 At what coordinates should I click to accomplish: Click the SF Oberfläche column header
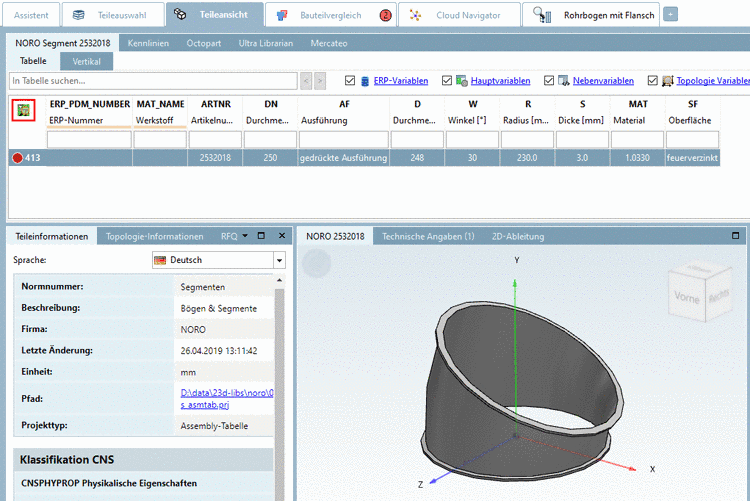click(692, 112)
